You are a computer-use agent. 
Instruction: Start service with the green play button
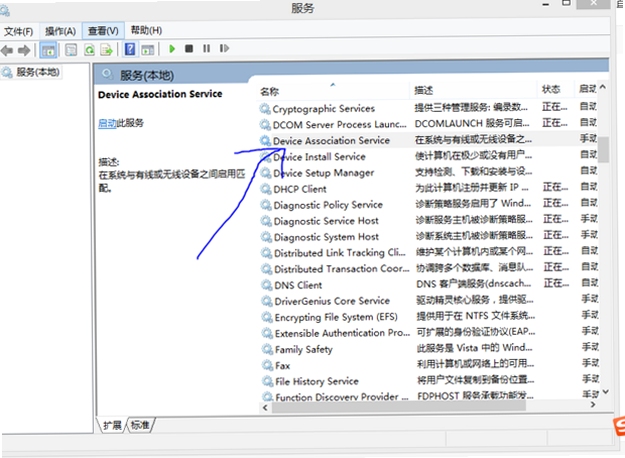tap(172, 49)
